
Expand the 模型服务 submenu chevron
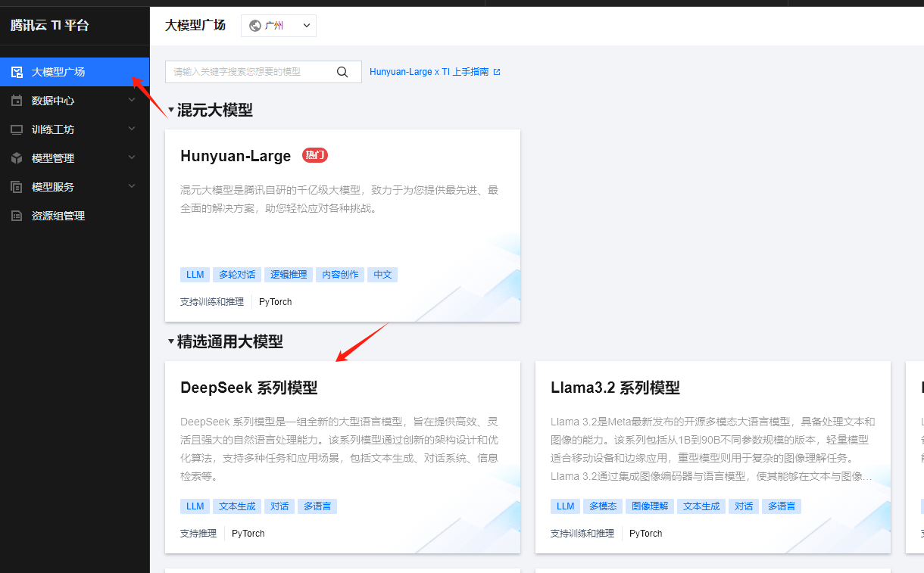pyautogui.click(x=132, y=186)
